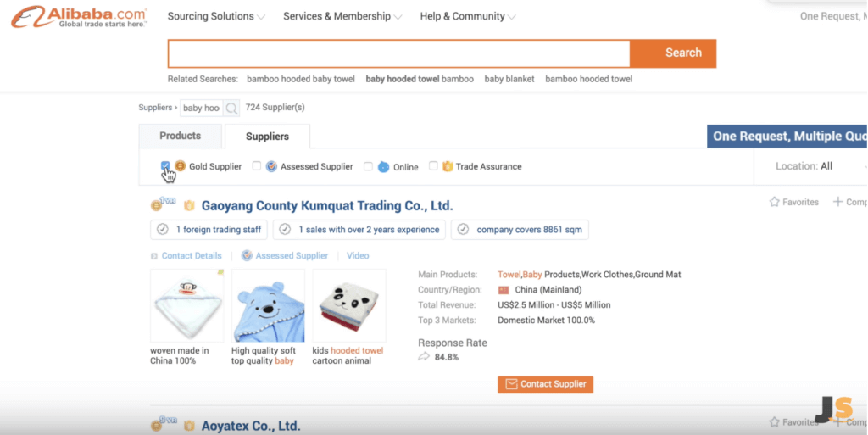Enable the Assessed Supplier checkbox
The height and width of the screenshot is (435, 868).
pos(256,165)
